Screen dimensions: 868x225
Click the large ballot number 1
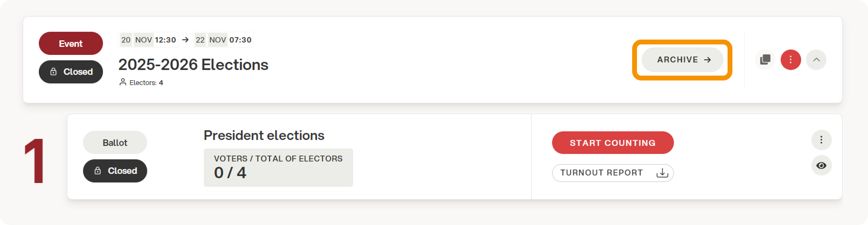35,161
